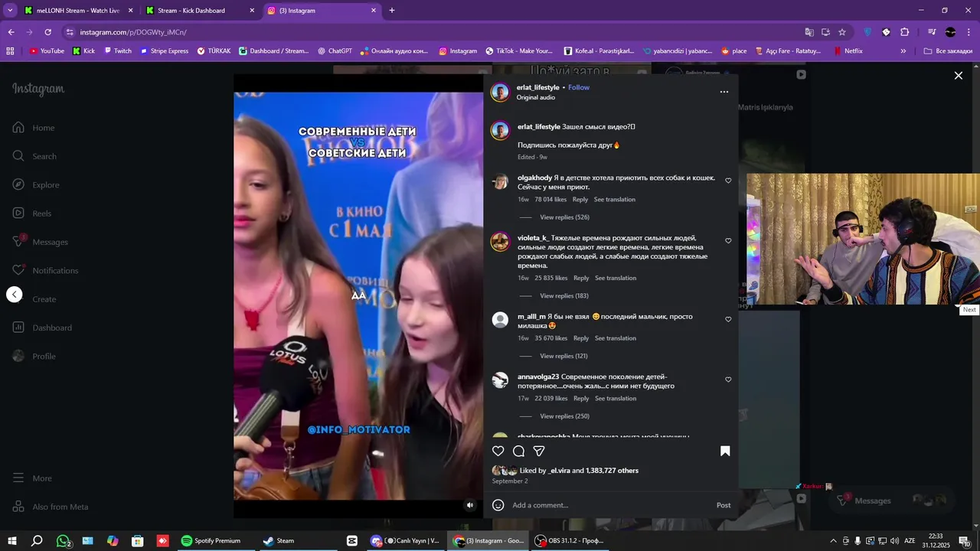Open the emoji picker in the comment box
980x551 pixels.
[498, 505]
